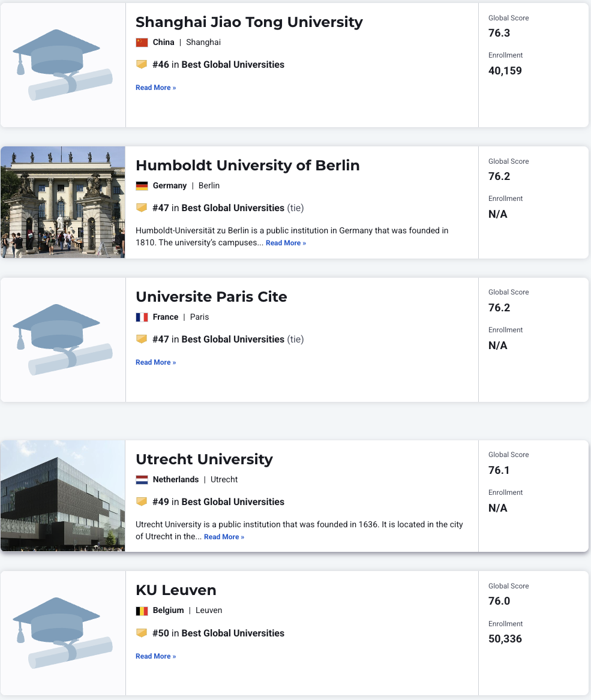The image size is (591, 700).
Task: Click the #49 ranking badge icon
Action: (x=142, y=502)
